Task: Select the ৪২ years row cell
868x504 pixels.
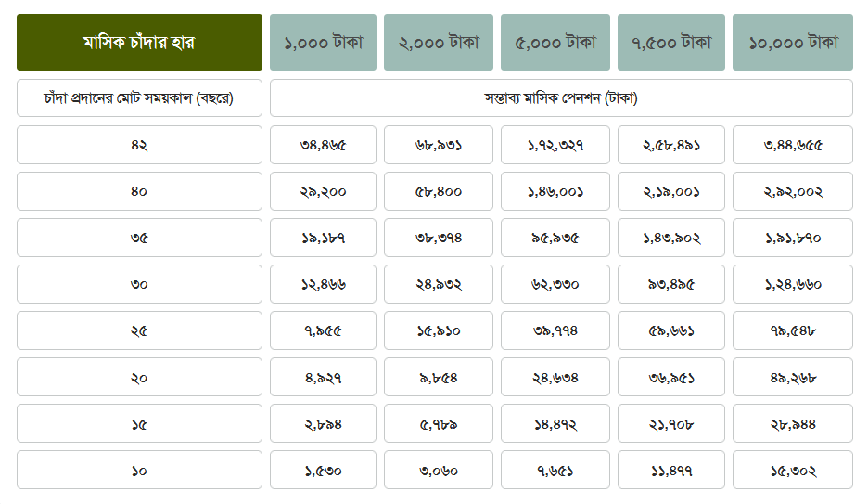Action: click(x=139, y=145)
